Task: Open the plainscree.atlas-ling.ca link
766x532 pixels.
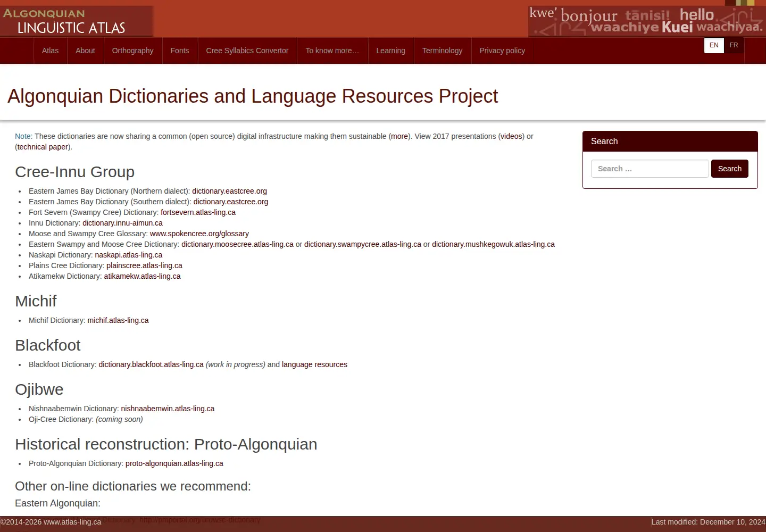Action: (144, 265)
